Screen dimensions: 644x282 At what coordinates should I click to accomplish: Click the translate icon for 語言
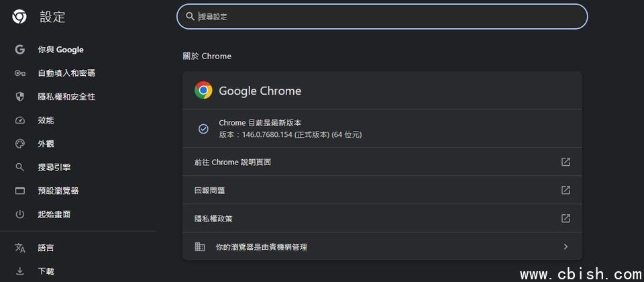(x=20, y=248)
